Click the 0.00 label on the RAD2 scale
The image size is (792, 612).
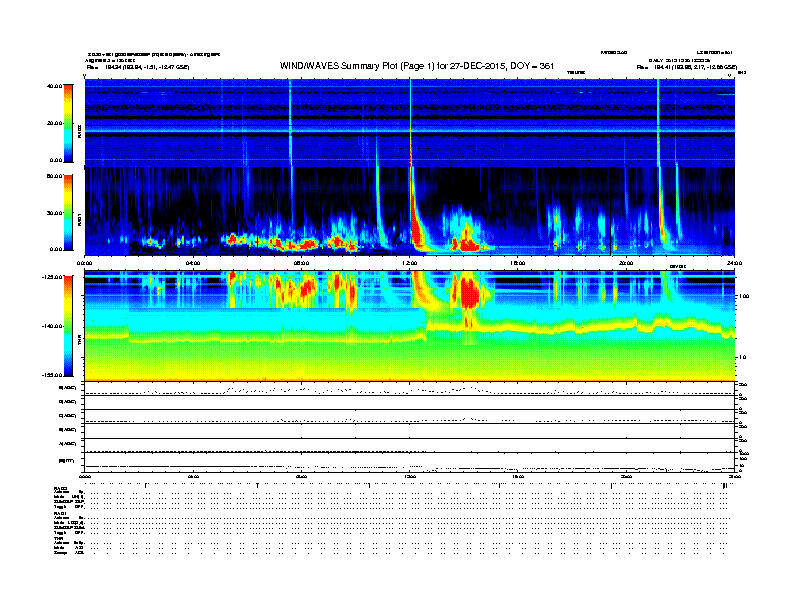coord(56,160)
